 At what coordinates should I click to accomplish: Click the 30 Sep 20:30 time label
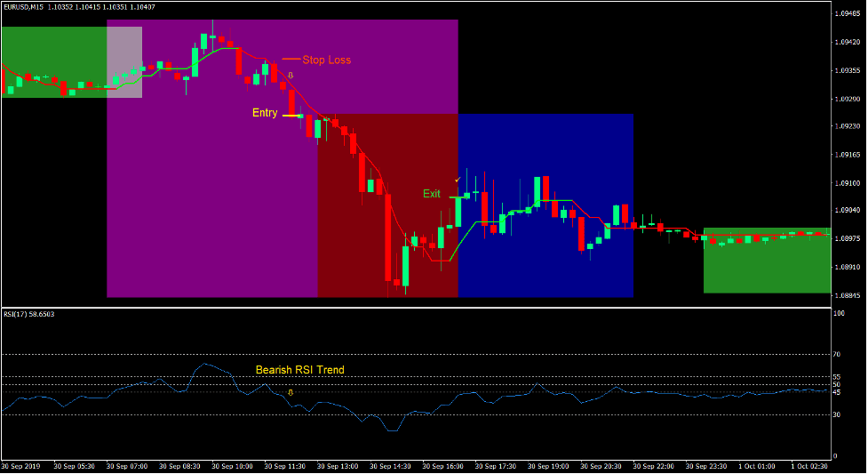[600, 466]
